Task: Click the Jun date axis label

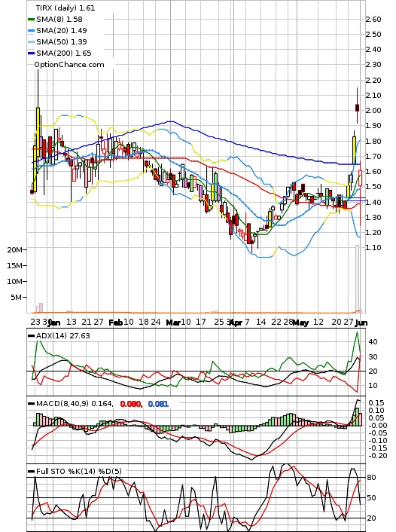Action: (361, 323)
